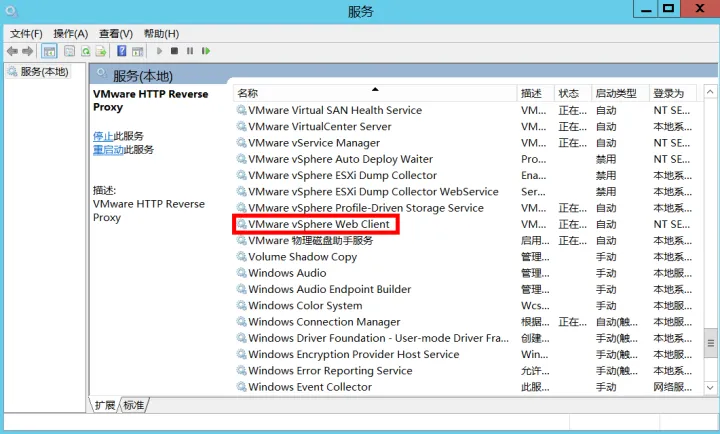Click the Back arrow toolbar icon
This screenshot has height=434, width=720.
(12, 51)
